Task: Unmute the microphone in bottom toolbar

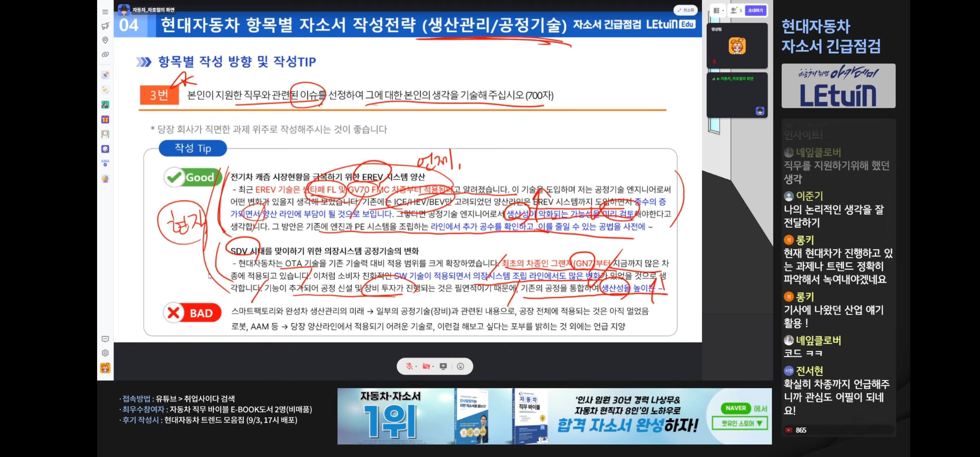Action: [x=409, y=366]
